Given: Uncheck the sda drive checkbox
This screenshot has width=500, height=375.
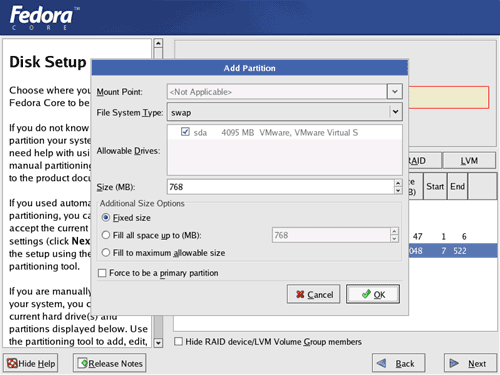Looking at the screenshot, I should pos(185,132).
